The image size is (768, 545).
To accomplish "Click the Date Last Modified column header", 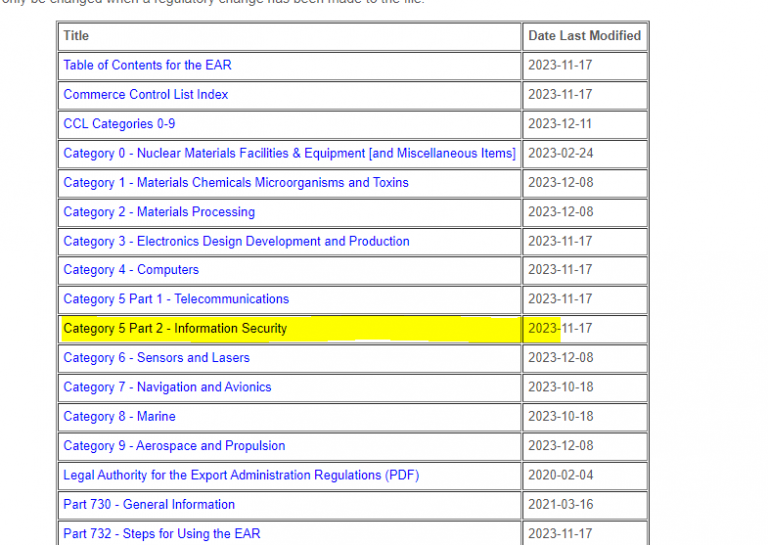I will 584,35.
